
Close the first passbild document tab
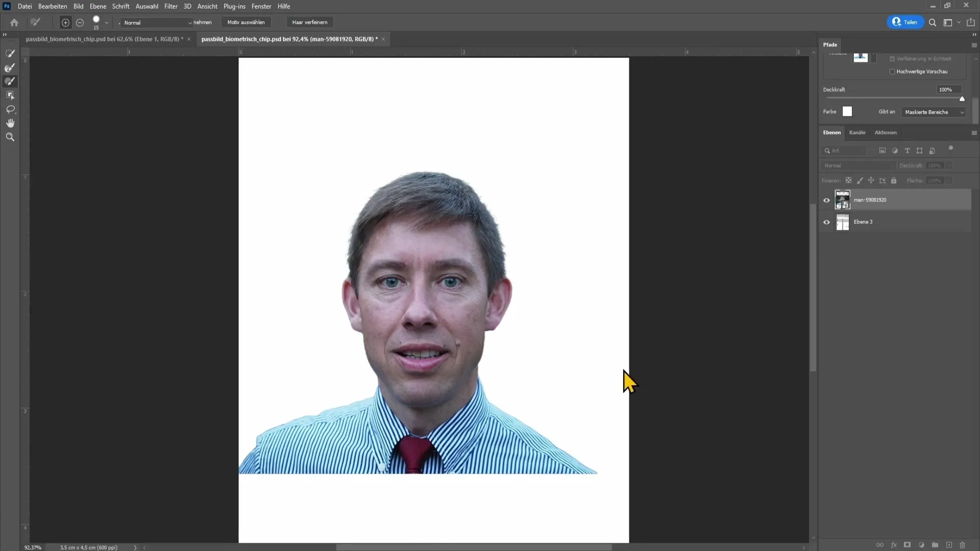[x=189, y=39]
